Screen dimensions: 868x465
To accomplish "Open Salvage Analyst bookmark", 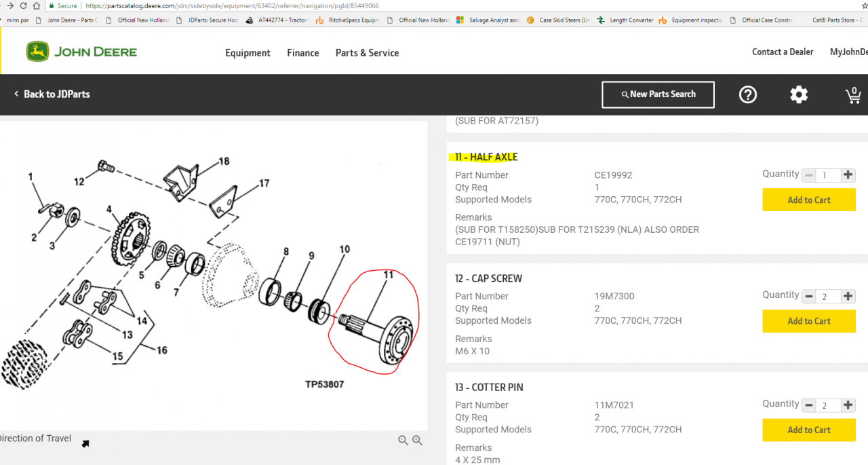I will point(488,20).
